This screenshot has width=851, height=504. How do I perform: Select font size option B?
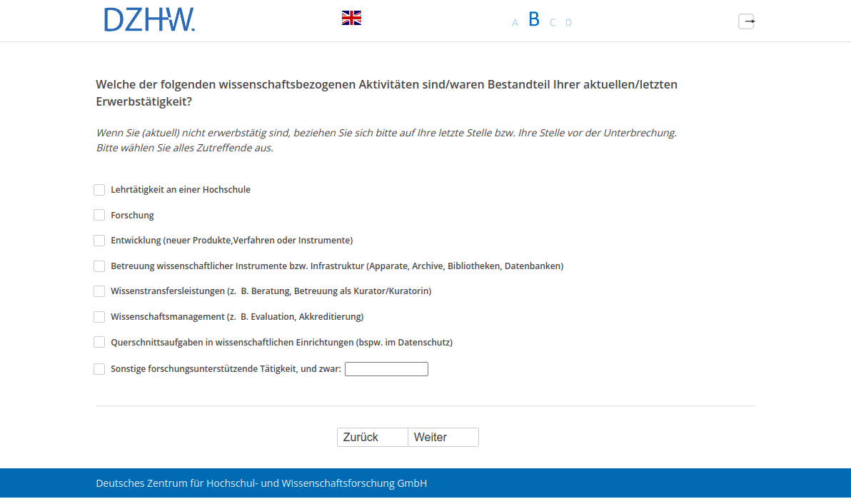click(x=534, y=20)
